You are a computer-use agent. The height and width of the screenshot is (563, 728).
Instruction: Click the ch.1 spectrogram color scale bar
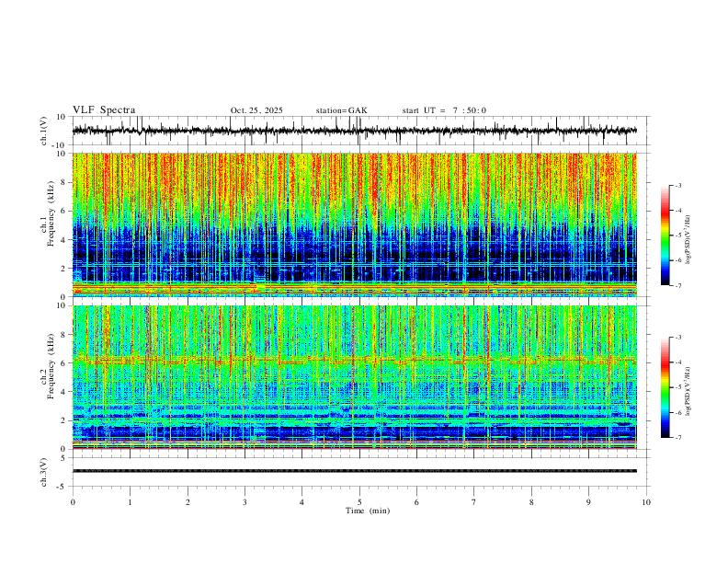pos(665,235)
